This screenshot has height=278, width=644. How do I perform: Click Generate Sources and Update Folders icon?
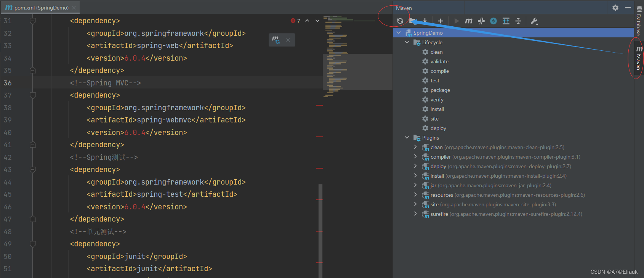[x=413, y=21]
